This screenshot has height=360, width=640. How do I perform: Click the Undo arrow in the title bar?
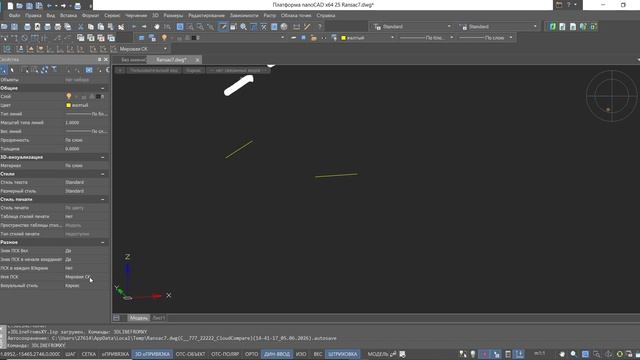click(49, 6)
